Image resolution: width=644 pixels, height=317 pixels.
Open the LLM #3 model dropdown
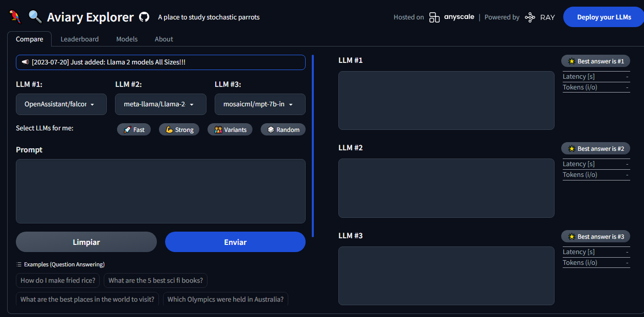(260, 104)
